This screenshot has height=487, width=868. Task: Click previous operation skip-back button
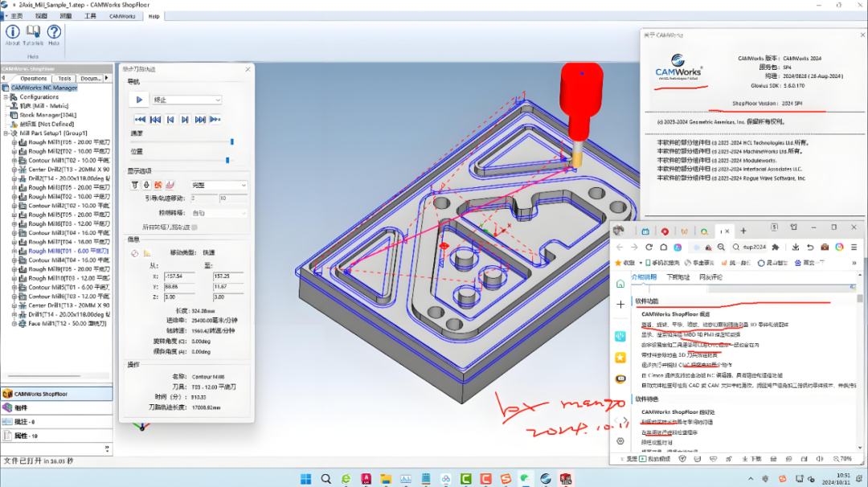point(156,120)
